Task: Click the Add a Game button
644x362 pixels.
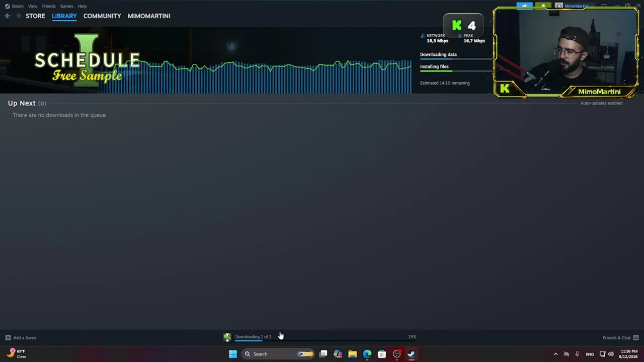Action: coord(21,338)
